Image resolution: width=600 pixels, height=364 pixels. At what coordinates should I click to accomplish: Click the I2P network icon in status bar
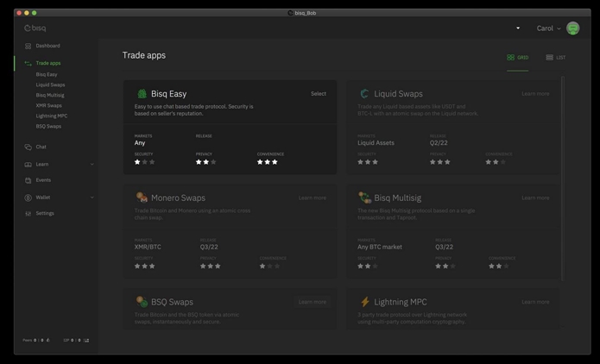(86, 341)
